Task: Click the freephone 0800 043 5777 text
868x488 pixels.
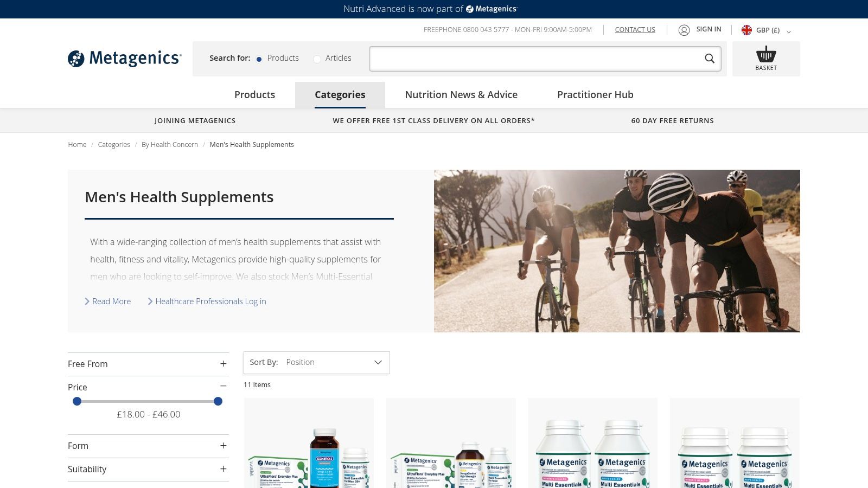Action: coord(508,30)
